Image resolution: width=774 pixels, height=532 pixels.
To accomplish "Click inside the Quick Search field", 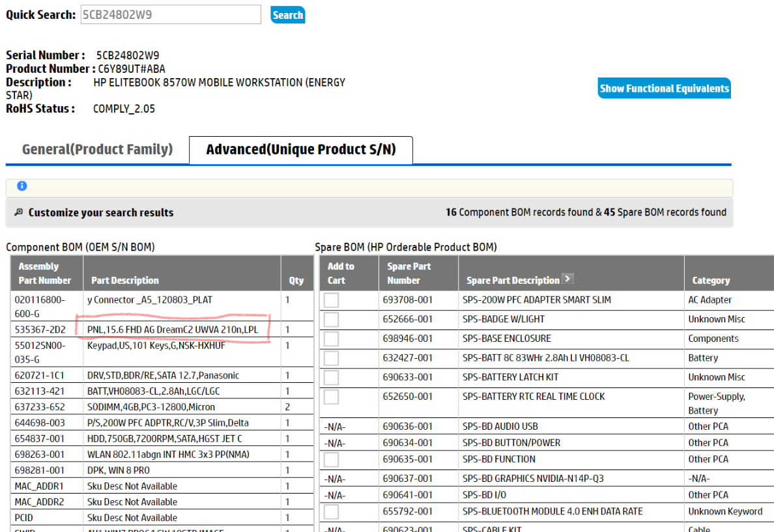I will 171,14.
